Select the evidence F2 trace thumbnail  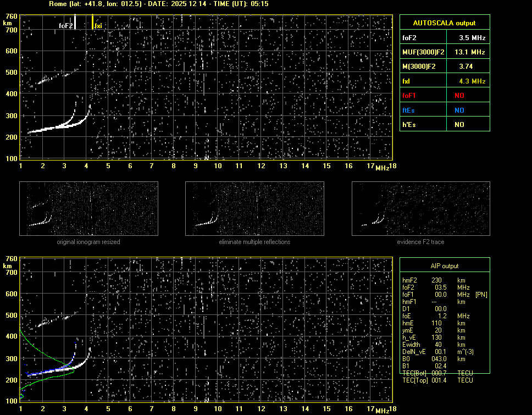(x=420, y=209)
